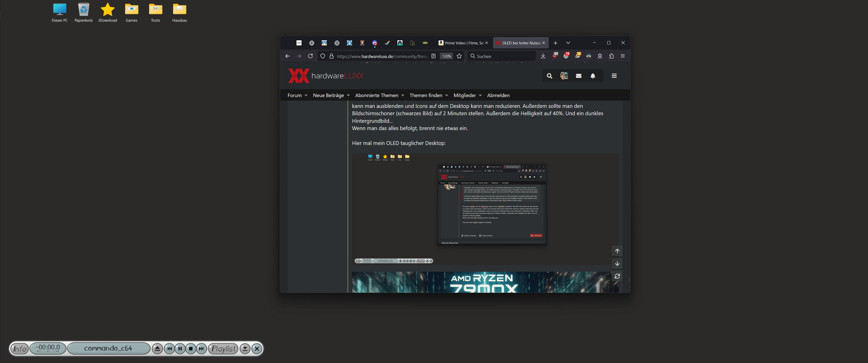Expand the Mitglieder dropdown arrow
Screen dimensions: 868x363
click(480, 96)
